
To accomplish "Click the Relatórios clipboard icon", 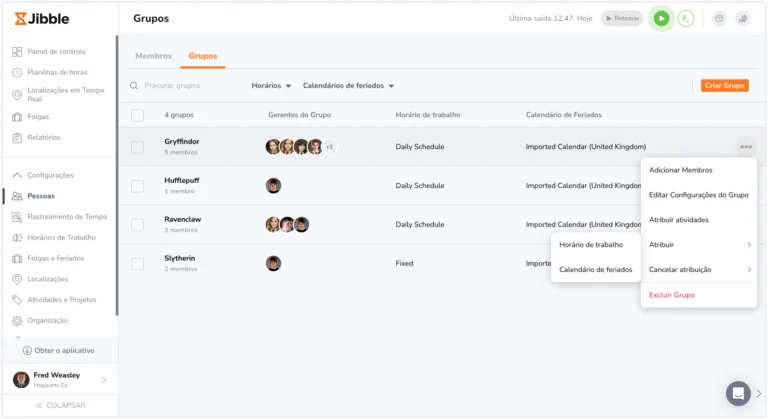I will click(x=17, y=138).
